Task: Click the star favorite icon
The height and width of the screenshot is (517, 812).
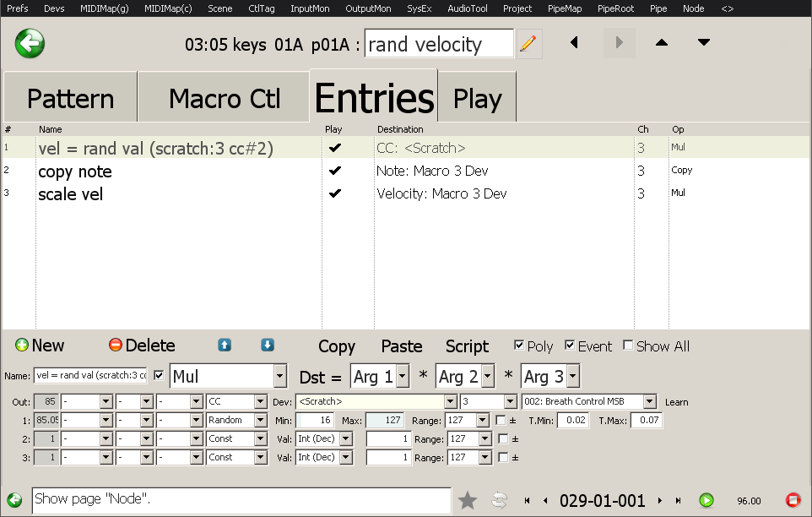Action: click(x=468, y=500)
